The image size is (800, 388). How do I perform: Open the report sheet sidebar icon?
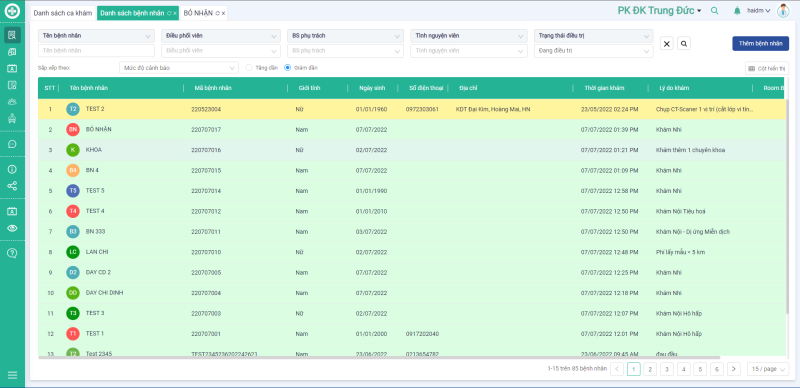pyautogui.click(x=12, y=85)
